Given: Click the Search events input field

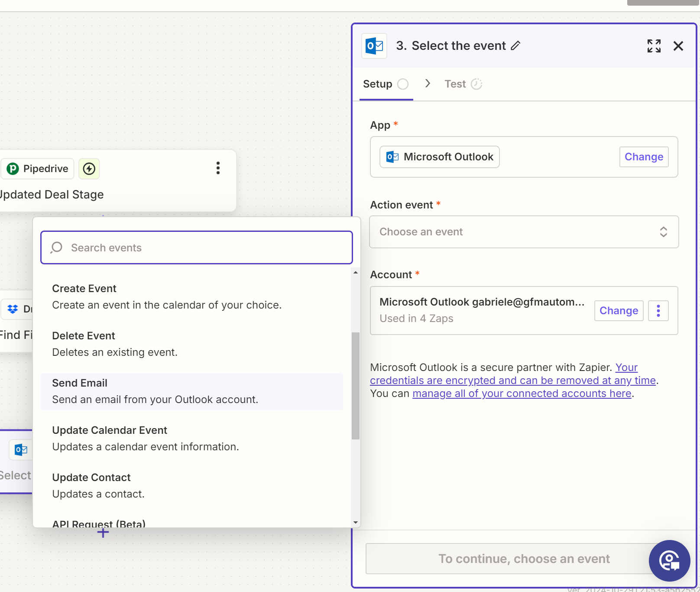Looking at the screenshot, I should [x=197, y=247].
